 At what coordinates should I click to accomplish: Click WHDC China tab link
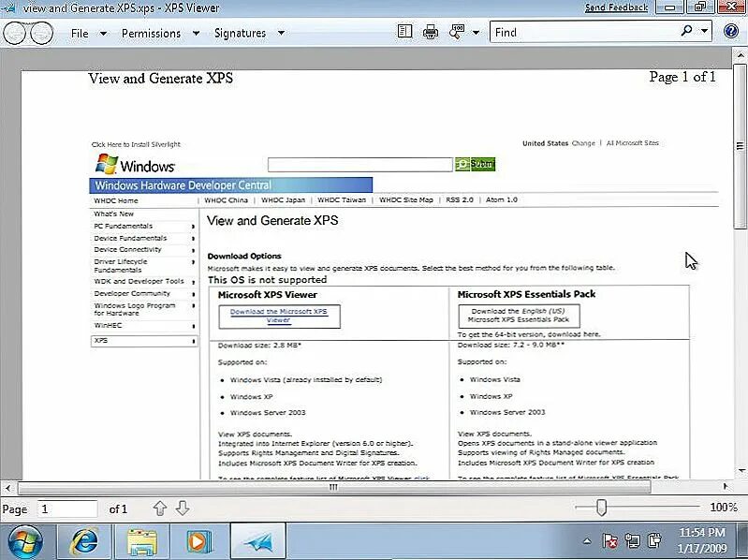click(227, 199)
